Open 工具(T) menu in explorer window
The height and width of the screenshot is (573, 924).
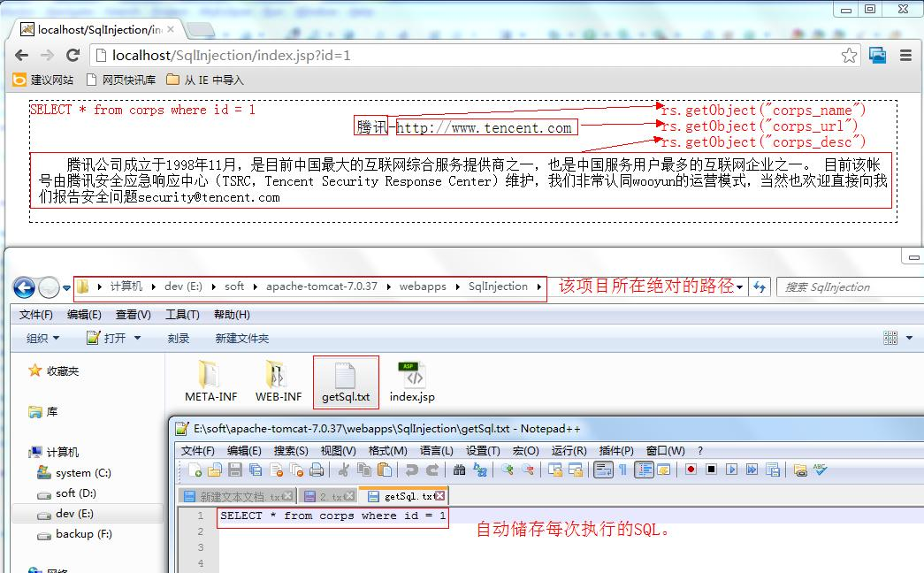point(182,315)
